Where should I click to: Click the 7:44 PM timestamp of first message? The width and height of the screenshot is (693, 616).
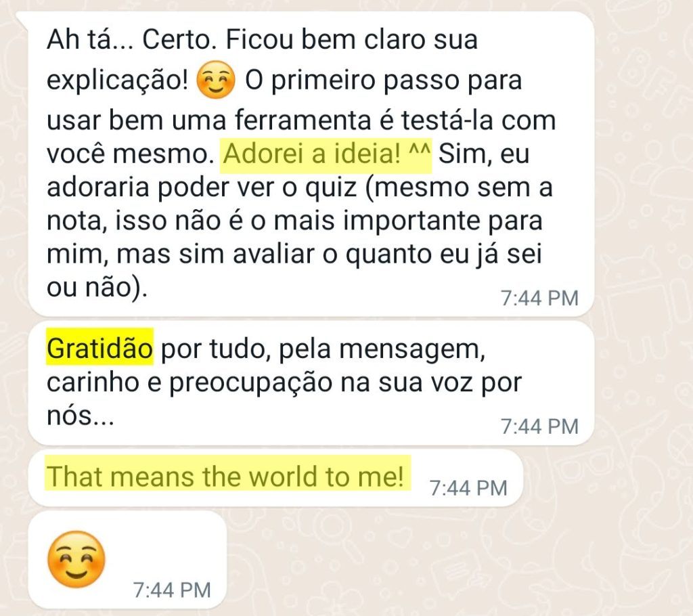point(539,299)
